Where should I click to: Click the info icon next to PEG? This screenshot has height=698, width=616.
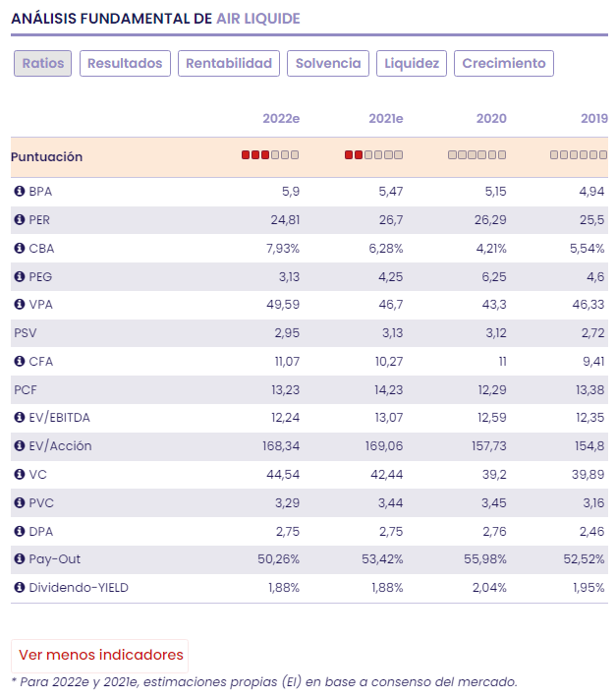(x=19, y=276)
